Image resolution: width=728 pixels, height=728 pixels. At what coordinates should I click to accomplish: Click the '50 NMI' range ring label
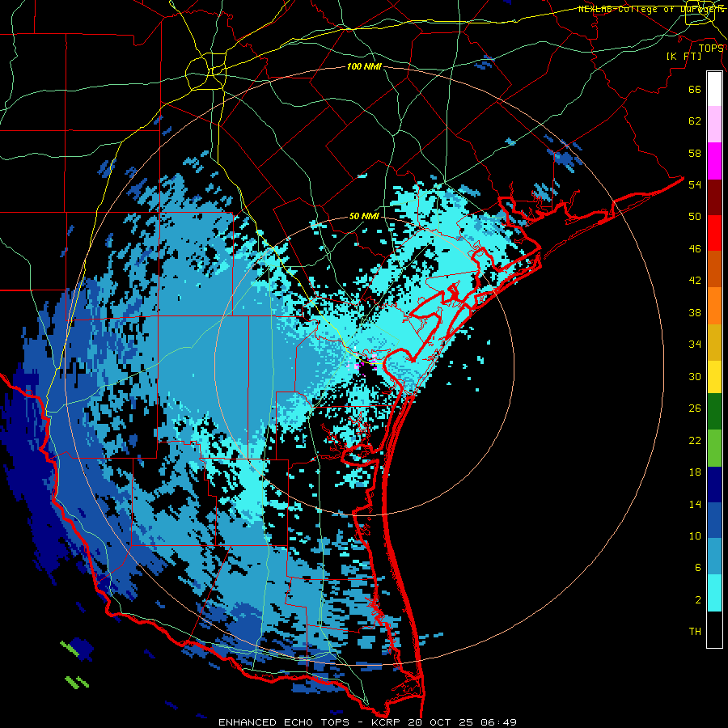364,216
